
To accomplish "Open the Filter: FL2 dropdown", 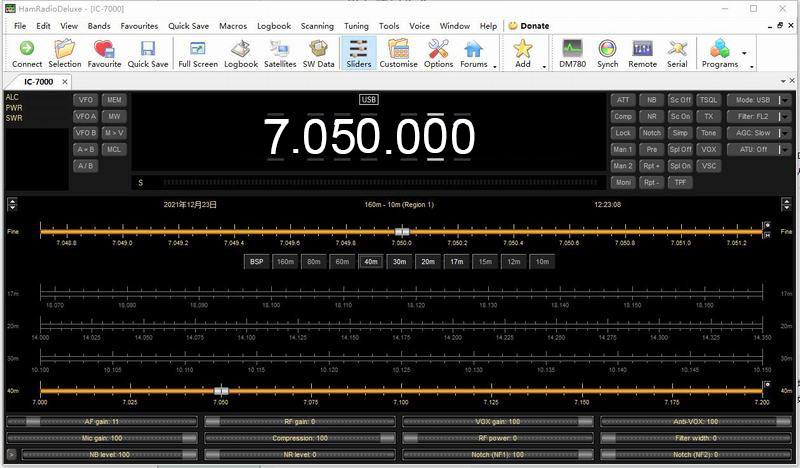I will pyautogui.click(x=758, y=117).
